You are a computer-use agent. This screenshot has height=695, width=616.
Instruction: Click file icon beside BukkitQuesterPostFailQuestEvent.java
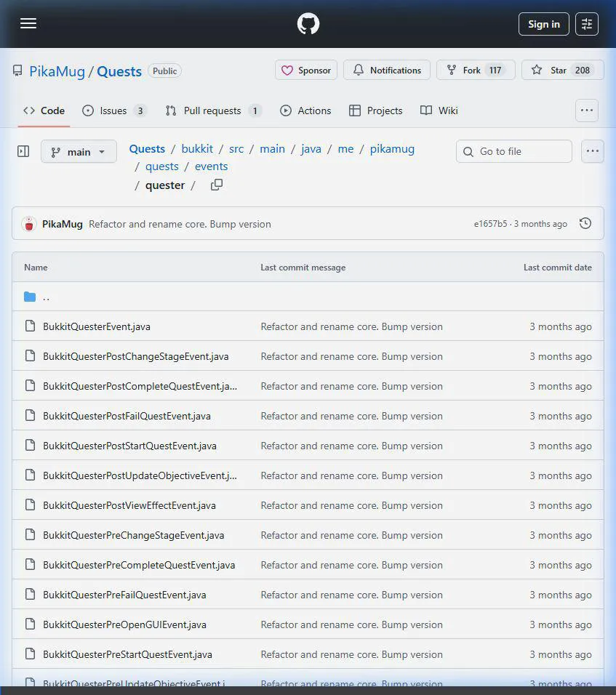pos(30,415)
